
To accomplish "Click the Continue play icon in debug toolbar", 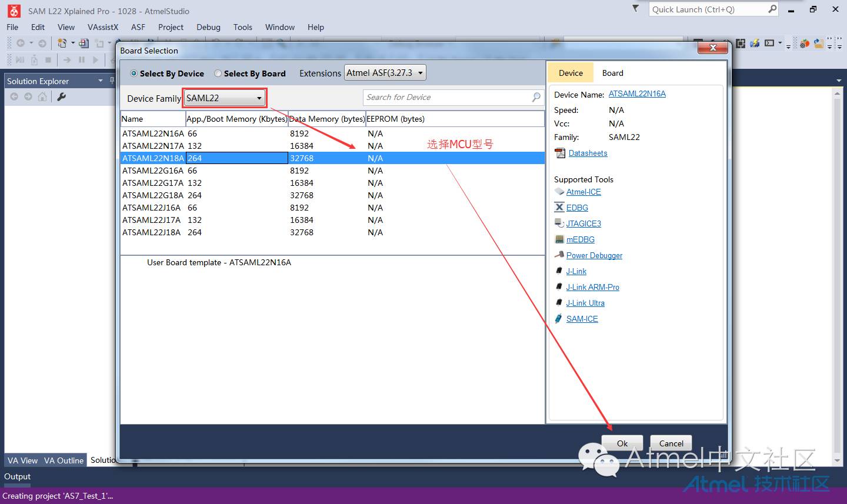I will coord(95,59).
